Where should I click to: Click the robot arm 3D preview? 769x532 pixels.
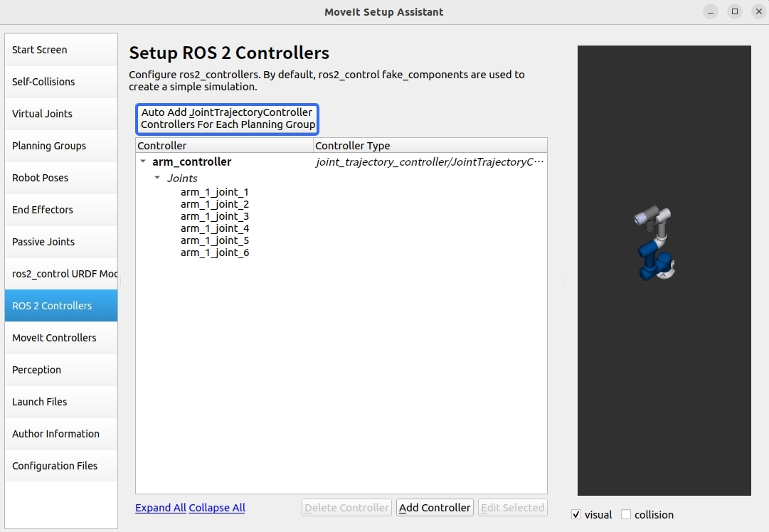655,244
